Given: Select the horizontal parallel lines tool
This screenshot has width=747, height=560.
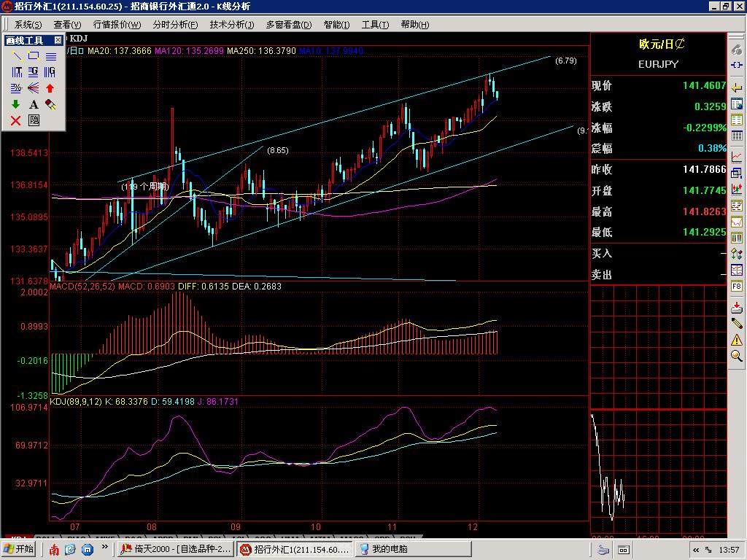Looking at the screenshot, I should 50,56.
